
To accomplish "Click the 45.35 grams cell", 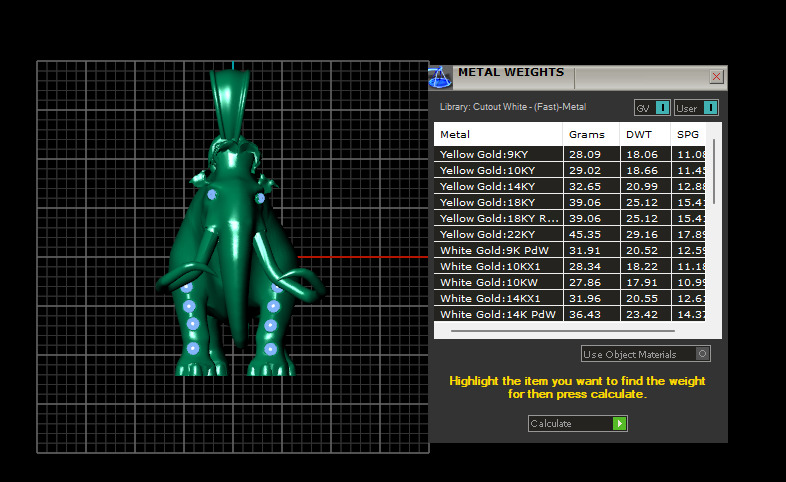I will 592,234.
